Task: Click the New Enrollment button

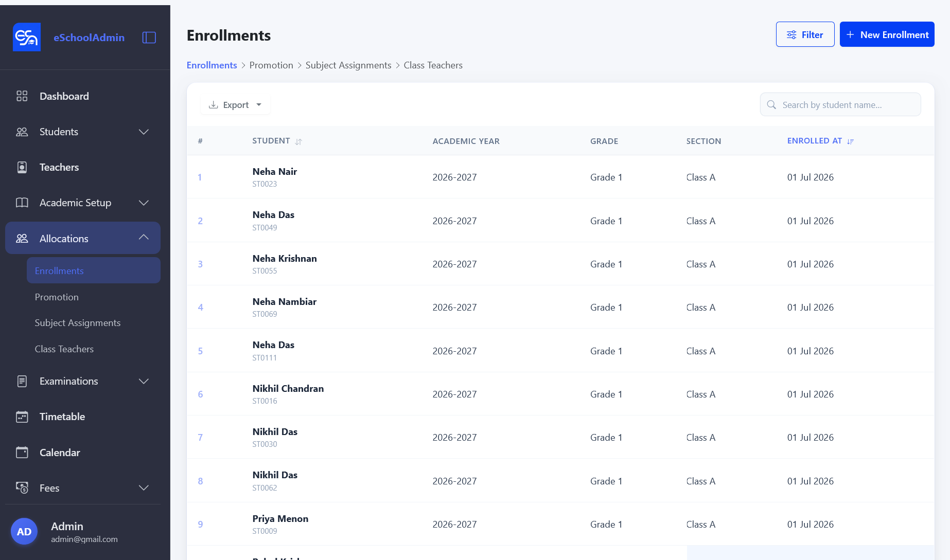Action: (x=887, y=34)
